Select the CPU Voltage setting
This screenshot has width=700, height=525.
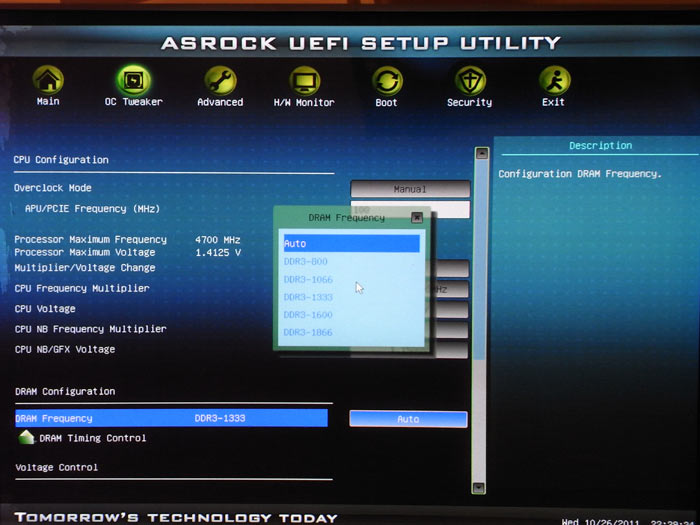pos(45,309)
